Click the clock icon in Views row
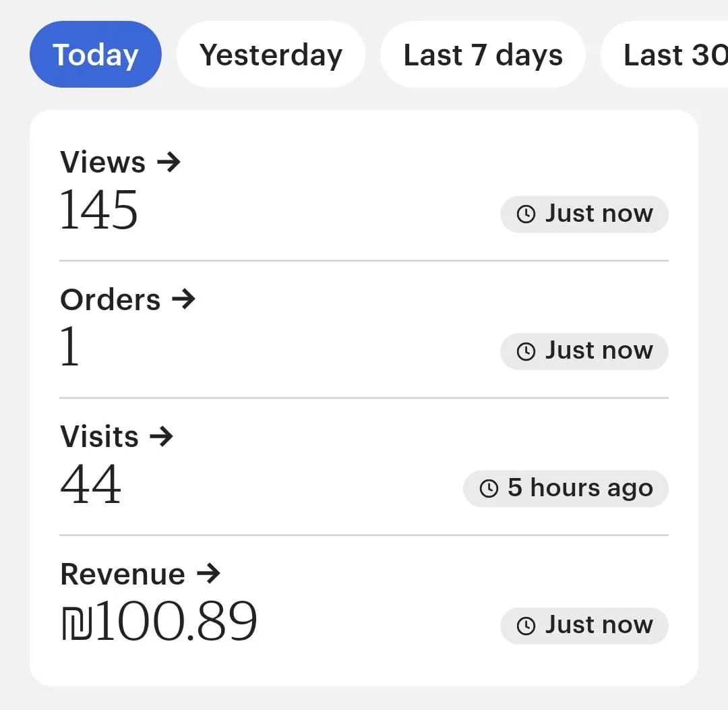This screenshot has width=728, height=710. (x=526, y=214)
